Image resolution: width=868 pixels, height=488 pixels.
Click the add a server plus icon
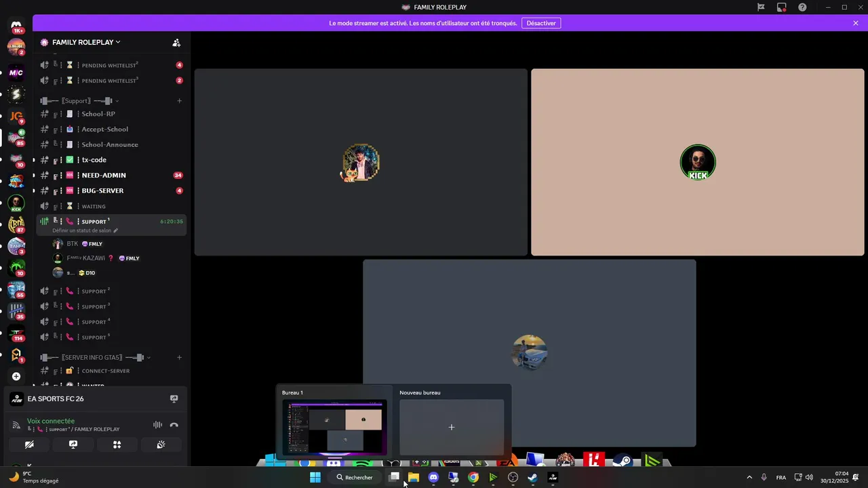click(x=16, y=376)
